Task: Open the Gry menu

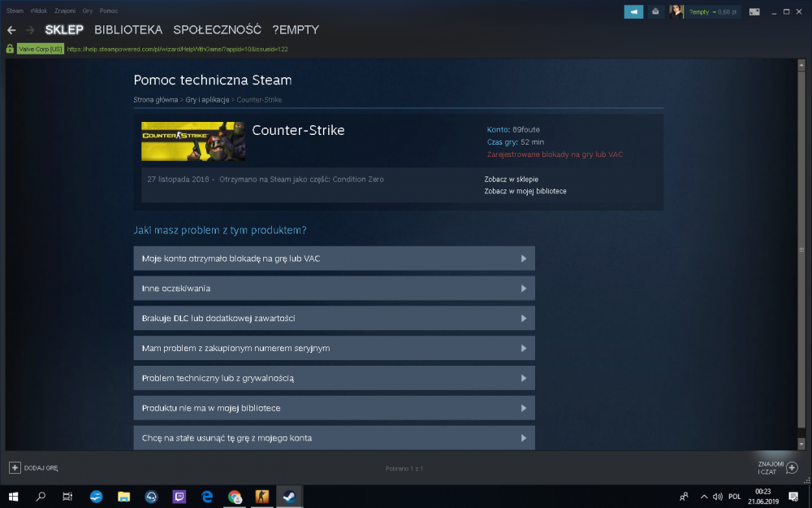Action: pyautogui.click(x=88, y=11)
